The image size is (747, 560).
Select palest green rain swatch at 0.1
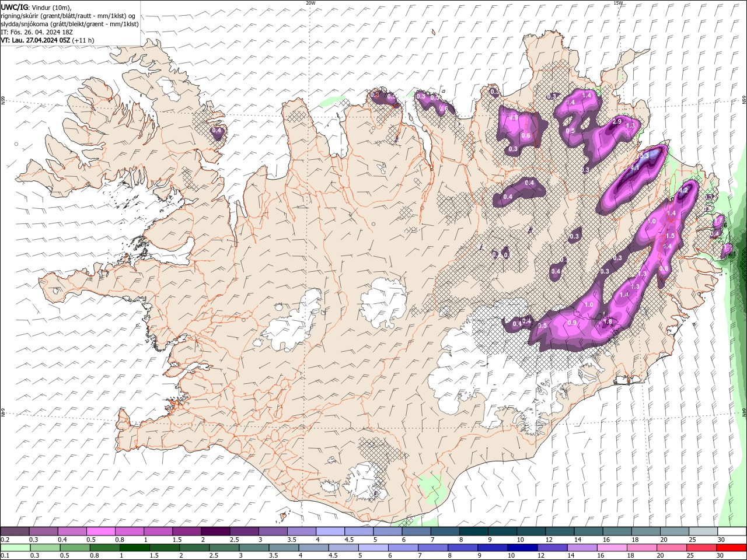click(15, 548)
